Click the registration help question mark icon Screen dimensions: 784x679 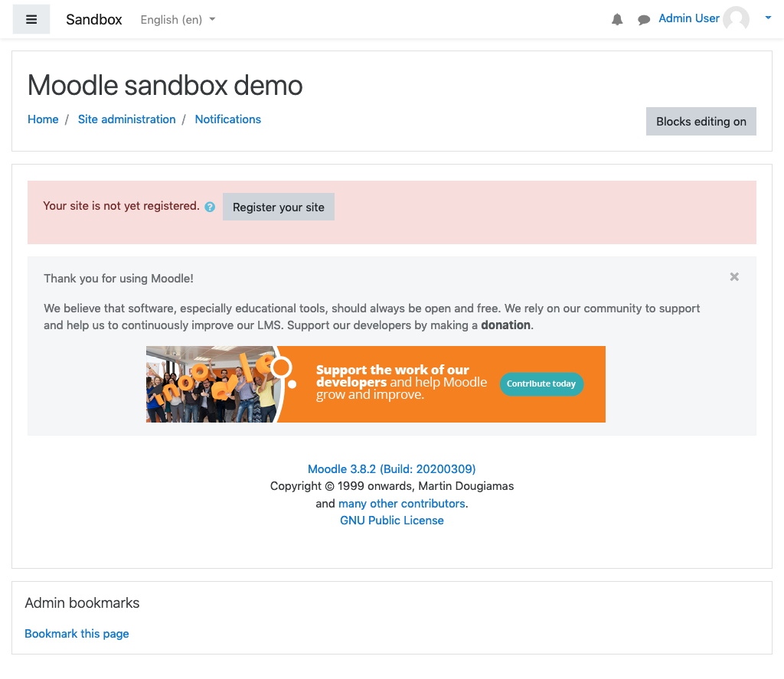(x=210, y=207)
